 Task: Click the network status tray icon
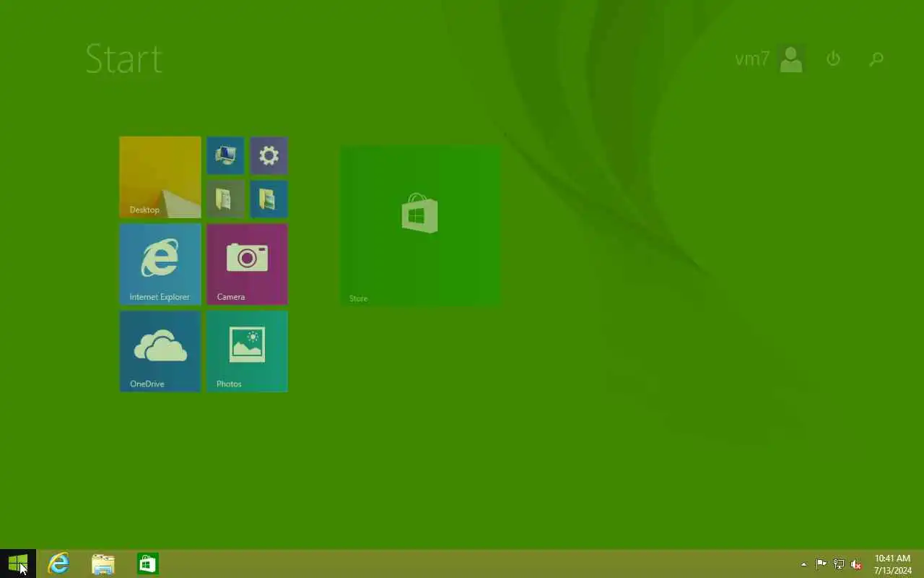(x=839, y=564)
